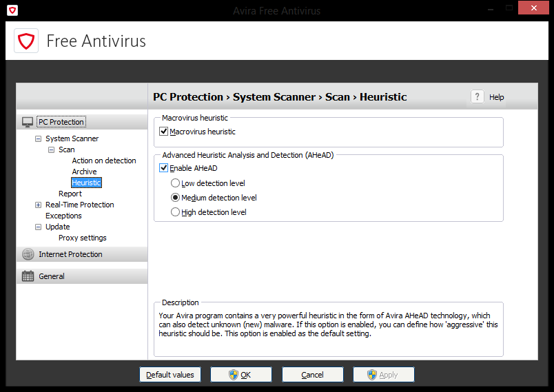This screenshot has height=392, width=554.
Task: Click the Internet Protection globe icon
Action: (28, 254)
